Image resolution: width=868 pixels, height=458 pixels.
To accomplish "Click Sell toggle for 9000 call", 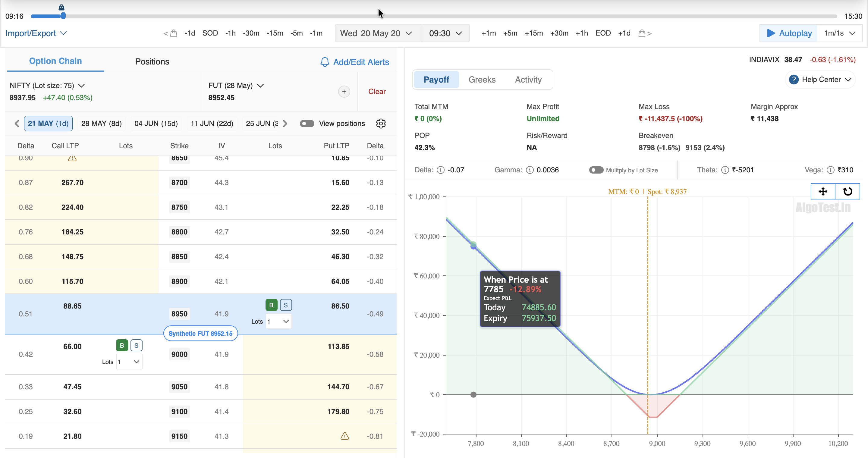I will tap(136, 346).
